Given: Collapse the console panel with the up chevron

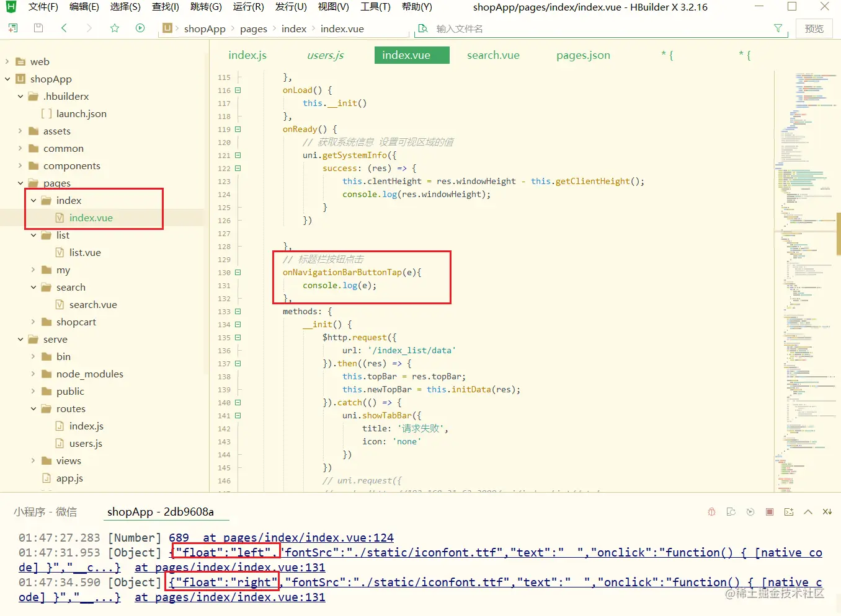Looking at the screenshot, I should point(808,512).
